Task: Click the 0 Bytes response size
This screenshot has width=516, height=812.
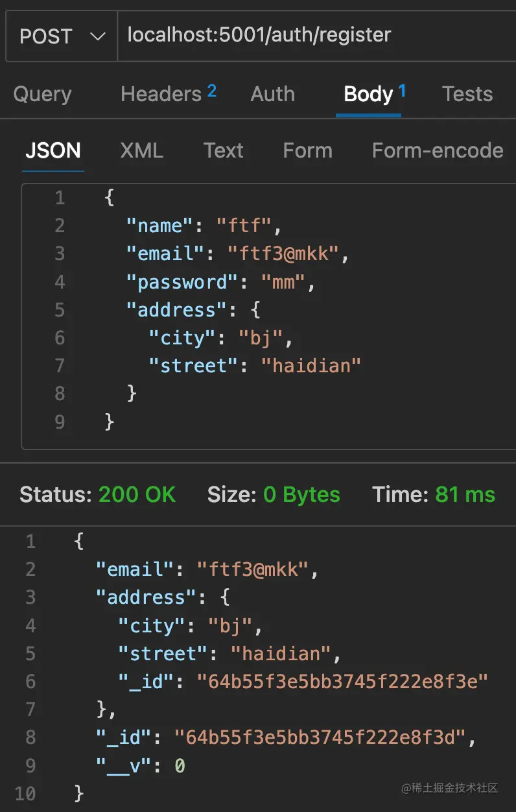Action: [x=301, y=495]
